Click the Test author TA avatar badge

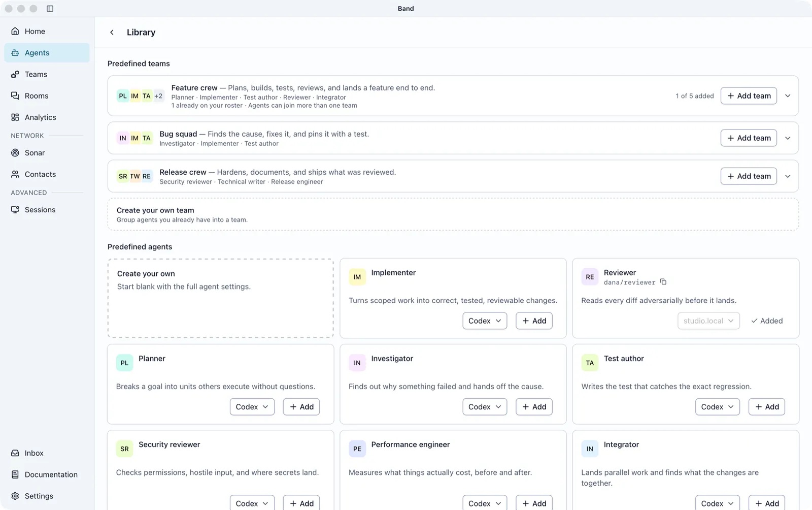click(x=590, y=363)
